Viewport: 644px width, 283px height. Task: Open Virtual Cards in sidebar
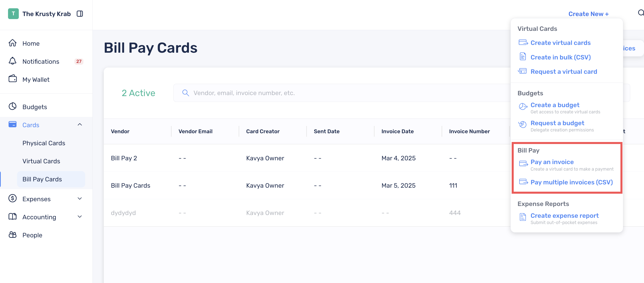coord(41,161)
